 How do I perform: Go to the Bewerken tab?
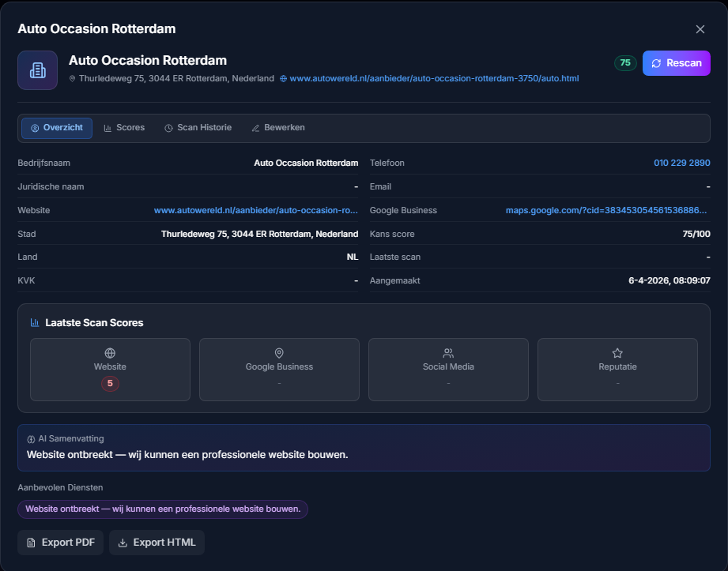point(278,128)
